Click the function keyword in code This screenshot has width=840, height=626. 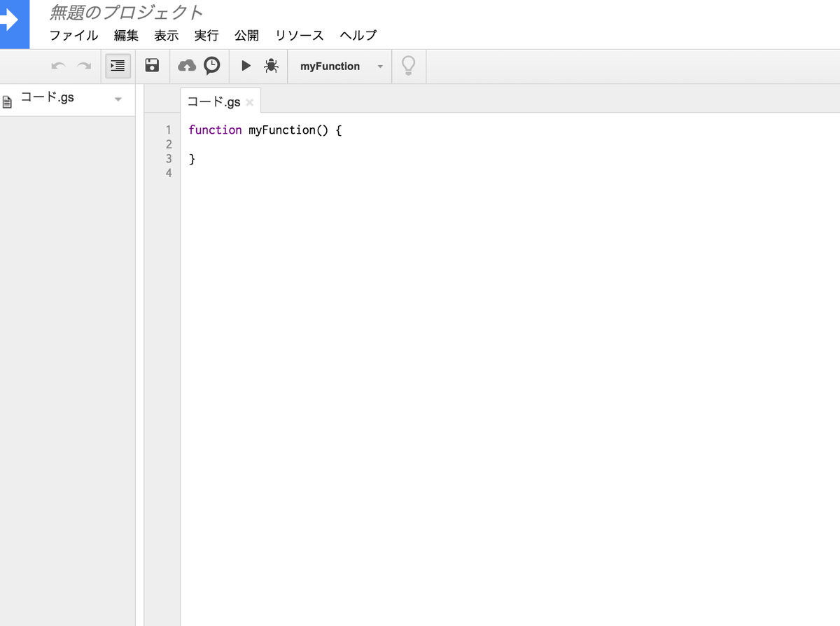pyautogui.click(x=215, y=130)
